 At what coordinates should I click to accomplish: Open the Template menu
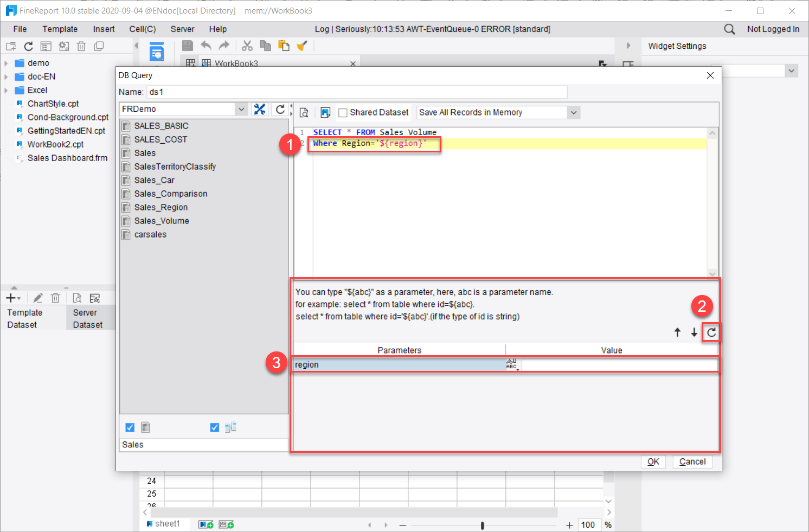(60, 29)
